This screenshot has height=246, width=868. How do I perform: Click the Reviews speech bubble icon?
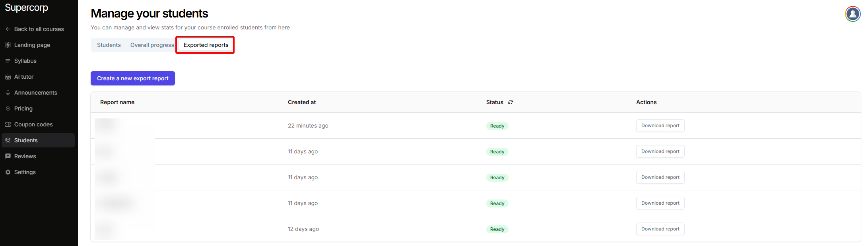[x=8, y=156]
